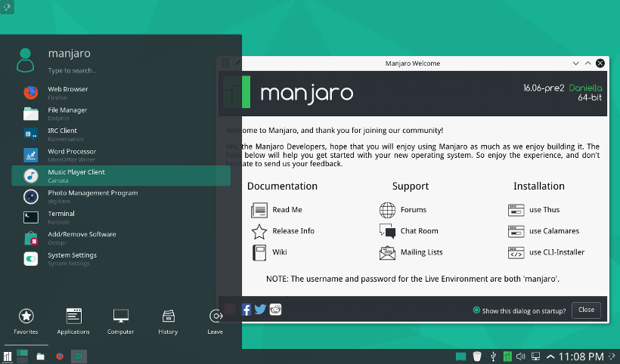This screenshot has height=364, width=620.
Task: Open Dolphin File Manager from favorites
Action: (x=121, y=114)
